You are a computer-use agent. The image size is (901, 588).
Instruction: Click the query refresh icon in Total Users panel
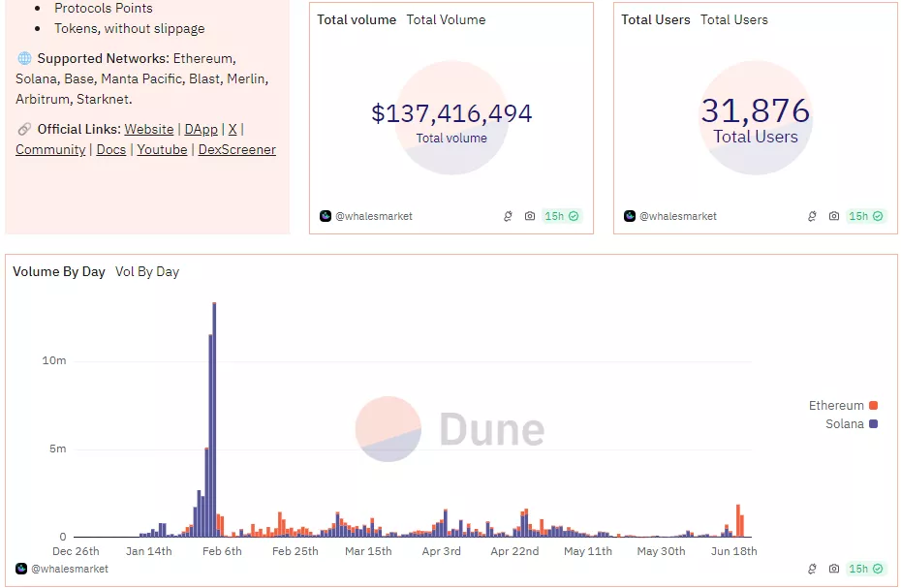coord(812,216)
